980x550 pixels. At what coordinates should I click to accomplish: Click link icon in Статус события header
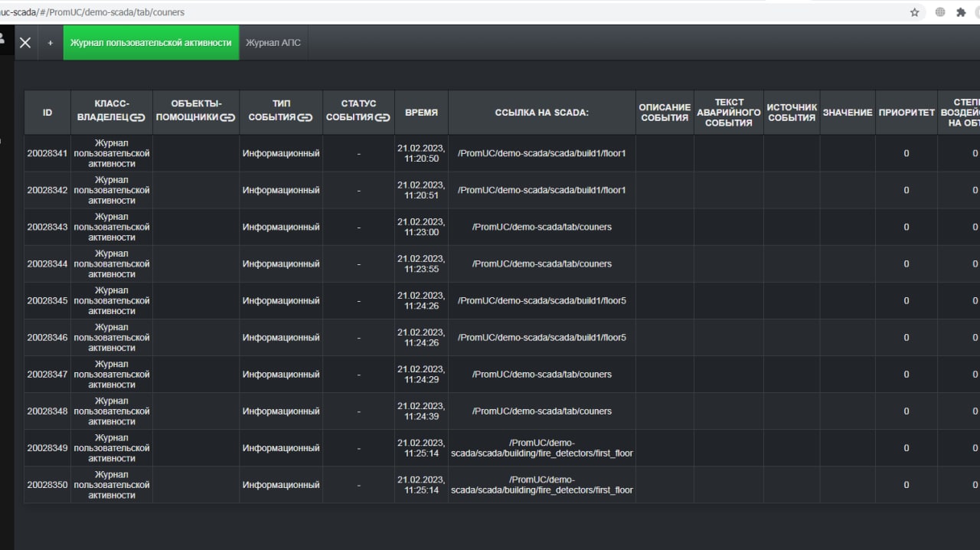(x=384, y=117)
